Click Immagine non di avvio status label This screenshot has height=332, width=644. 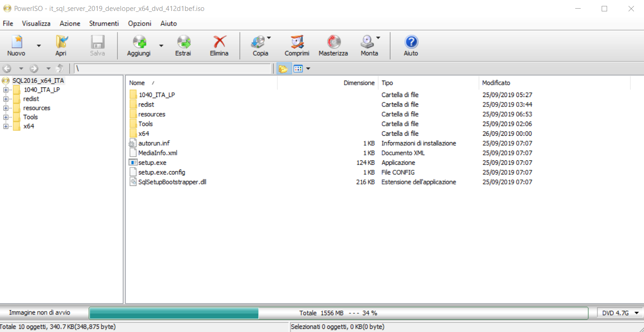pyautogui.click(x=40, y=313)
